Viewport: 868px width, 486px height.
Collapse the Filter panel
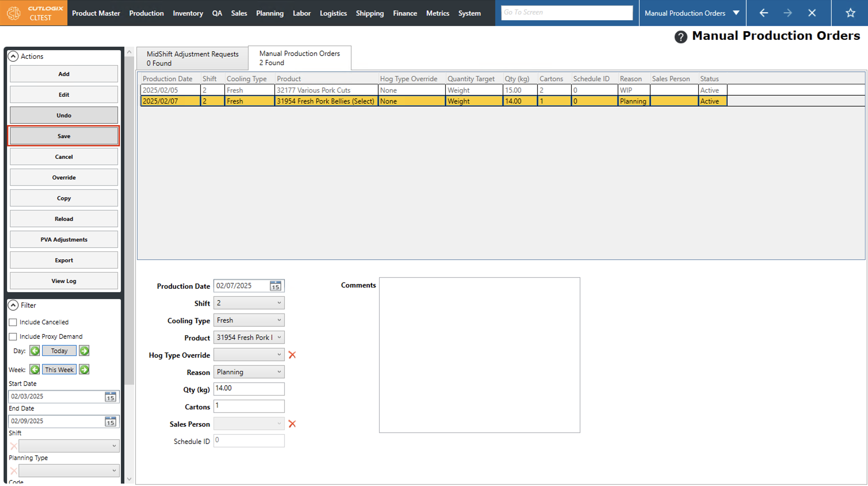[x=13, y=305]
